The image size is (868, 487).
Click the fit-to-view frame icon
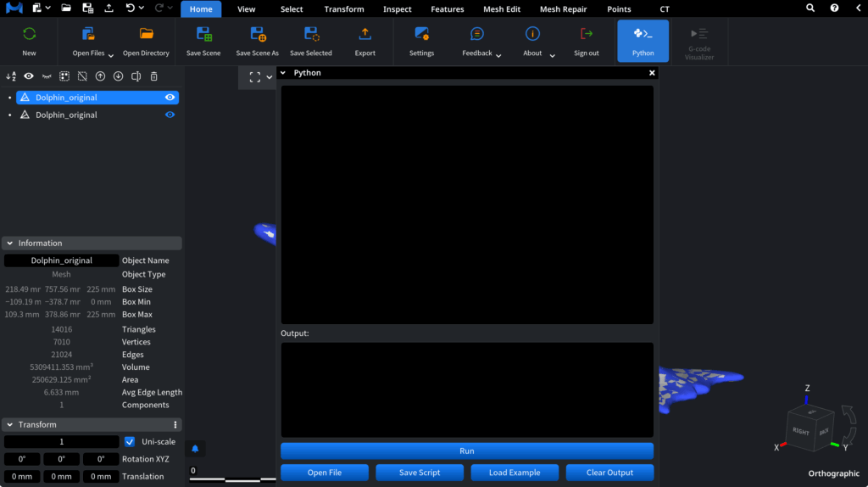(255, 76)
